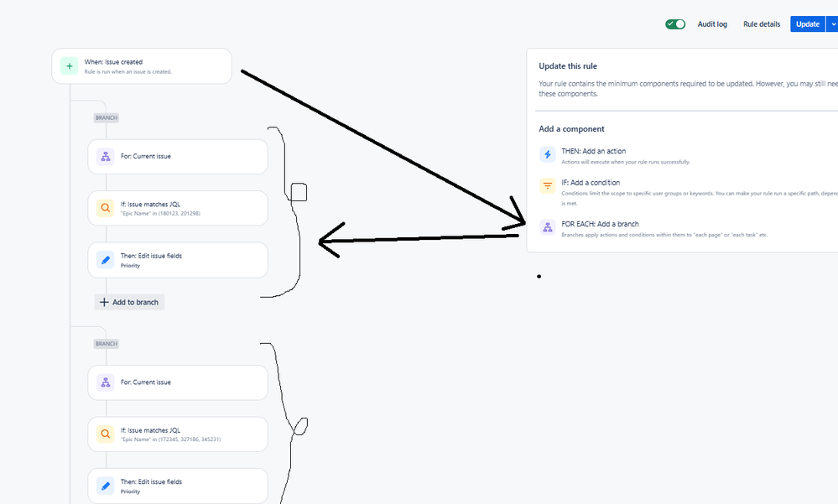Click the blue Update button
Screen dimensions: 838x504
tap(807, 24)
